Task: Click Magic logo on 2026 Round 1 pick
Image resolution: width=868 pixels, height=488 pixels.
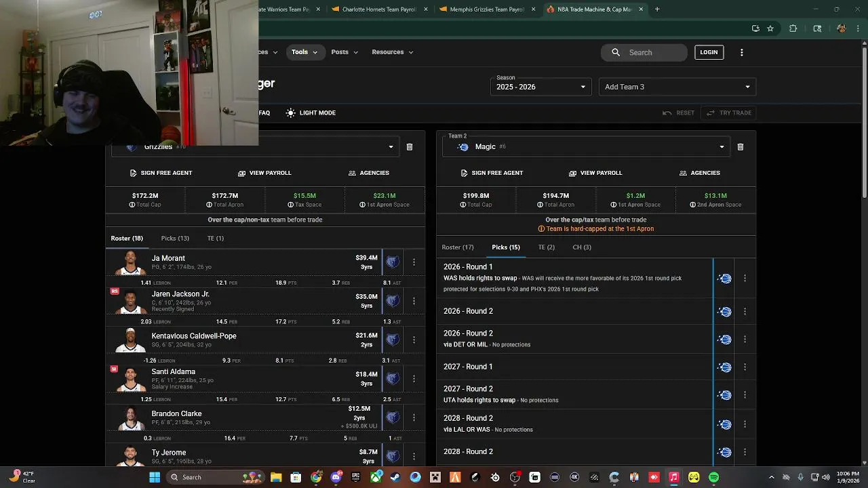Action: (x=725, y=279)
